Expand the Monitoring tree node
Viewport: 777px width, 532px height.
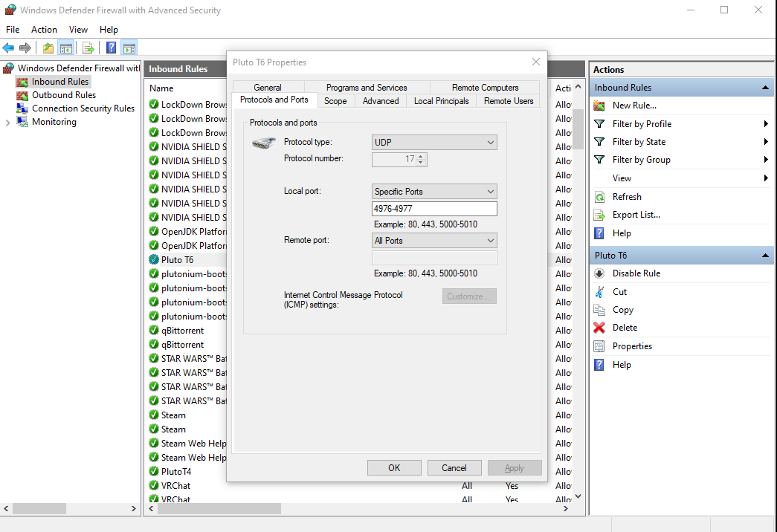pos(7,123)
